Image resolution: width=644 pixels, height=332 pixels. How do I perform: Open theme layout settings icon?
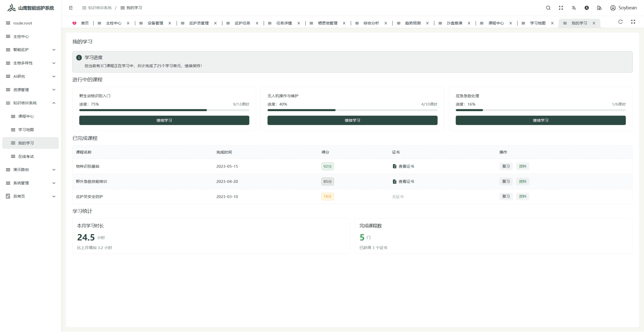[599, 8]
